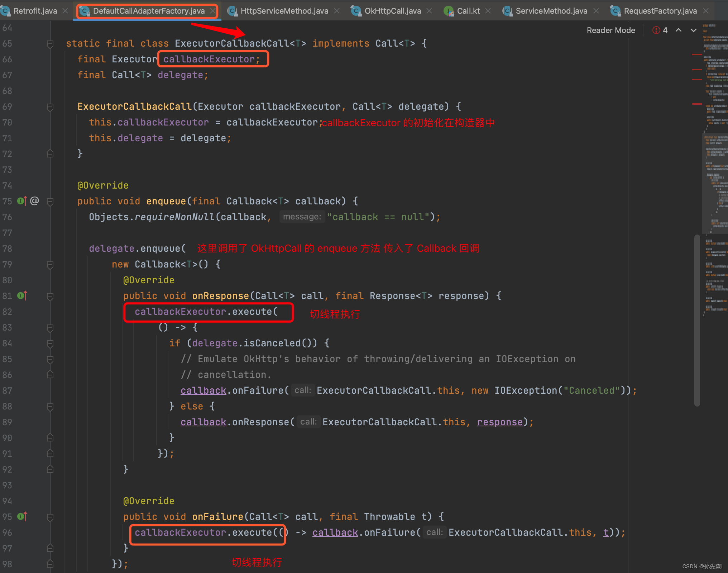Collapse the constructor fold at line 69
The width and height of the screenshot is (728, 573).
50,107
